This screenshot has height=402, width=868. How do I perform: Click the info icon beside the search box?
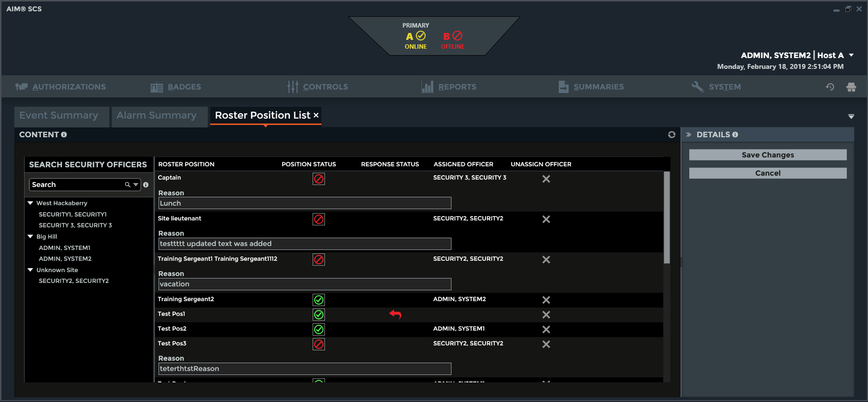[x=146, y=185]
